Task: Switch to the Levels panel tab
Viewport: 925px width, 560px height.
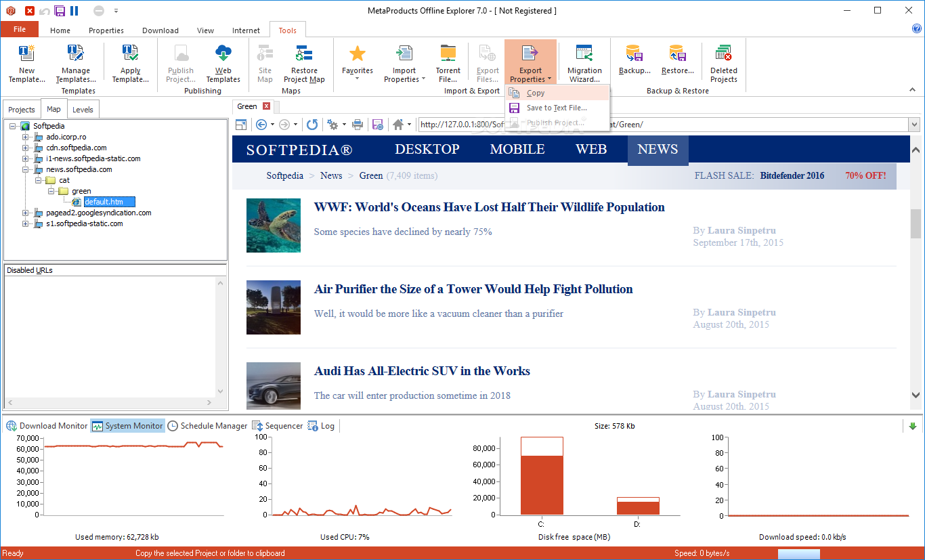Action: (x=83, y=109)
